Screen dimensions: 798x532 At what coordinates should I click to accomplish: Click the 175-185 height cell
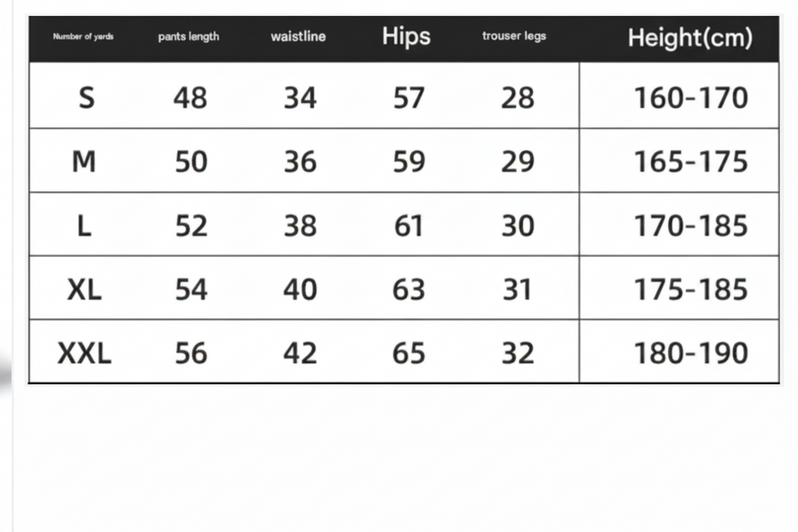691,290
